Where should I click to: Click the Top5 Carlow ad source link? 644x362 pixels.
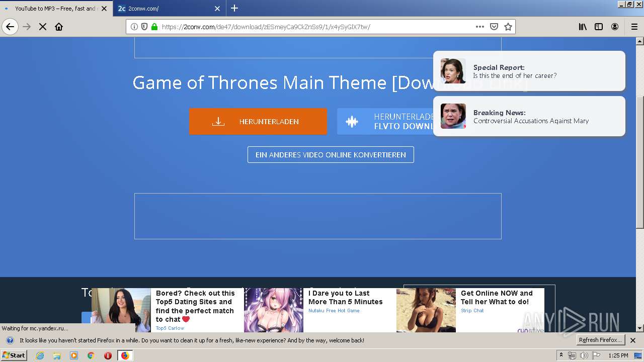pyautogui.click(x=170, y=328)
